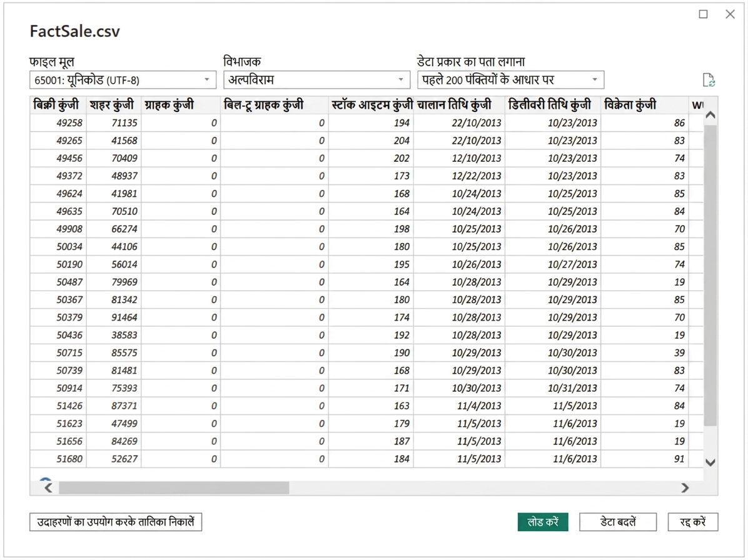Click the रद्द करें button
This screenshot has height=560, width=748.
[693, 522]
